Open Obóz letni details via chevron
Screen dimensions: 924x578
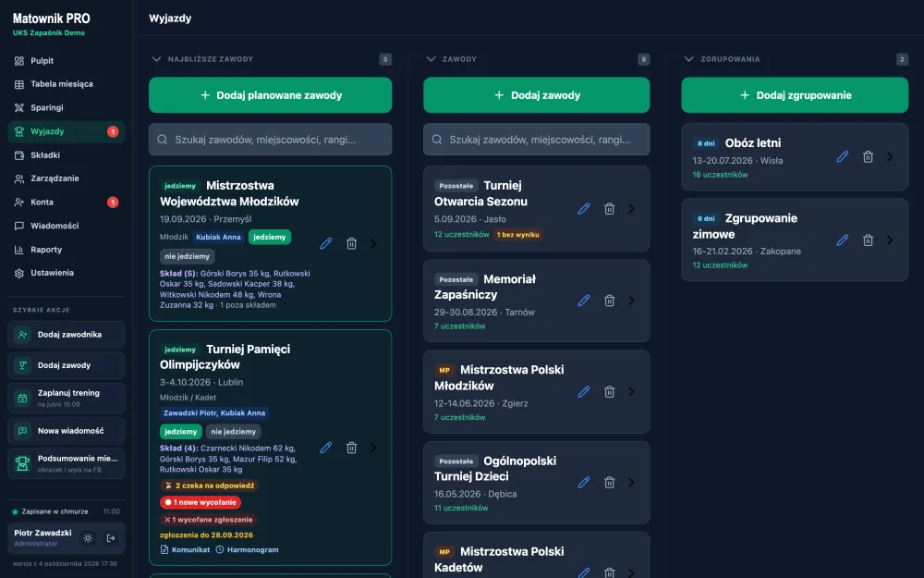point(890,157)
